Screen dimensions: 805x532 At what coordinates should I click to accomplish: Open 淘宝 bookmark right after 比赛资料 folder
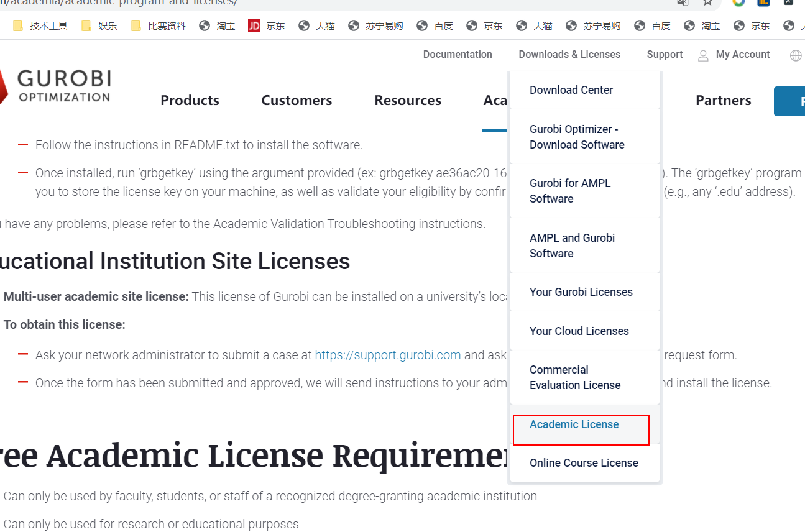(217, 25)
